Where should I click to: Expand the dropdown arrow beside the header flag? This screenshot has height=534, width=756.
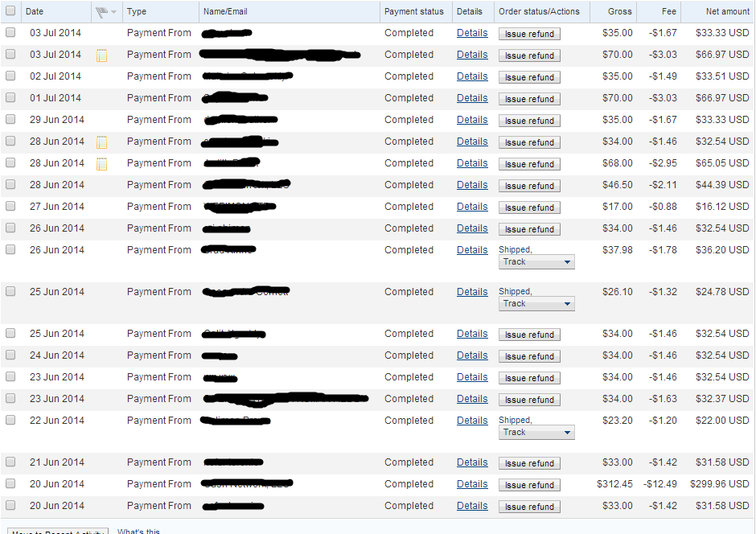click(113, 12)
